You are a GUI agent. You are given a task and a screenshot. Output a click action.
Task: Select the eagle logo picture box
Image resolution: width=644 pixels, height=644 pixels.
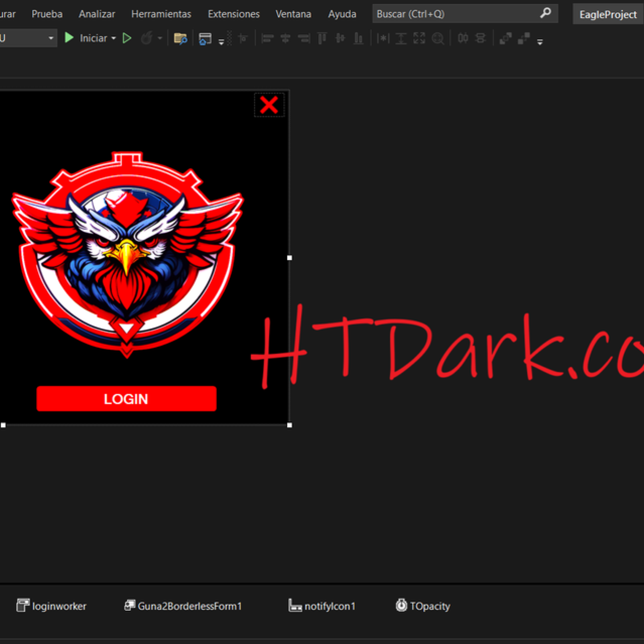128,255
